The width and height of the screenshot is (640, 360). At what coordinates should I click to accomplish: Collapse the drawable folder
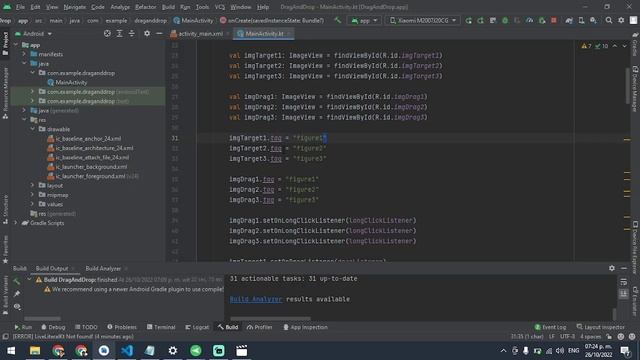click(x=33, y=129)
